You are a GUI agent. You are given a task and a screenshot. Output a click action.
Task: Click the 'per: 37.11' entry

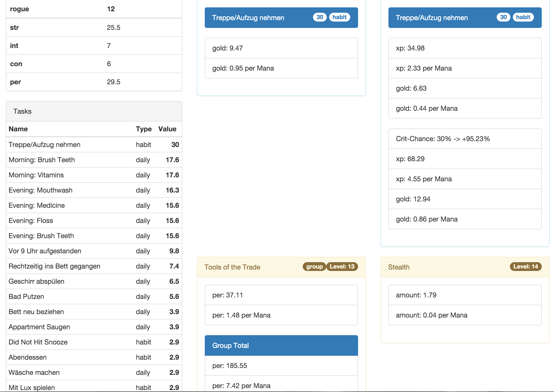click(281, 295)
